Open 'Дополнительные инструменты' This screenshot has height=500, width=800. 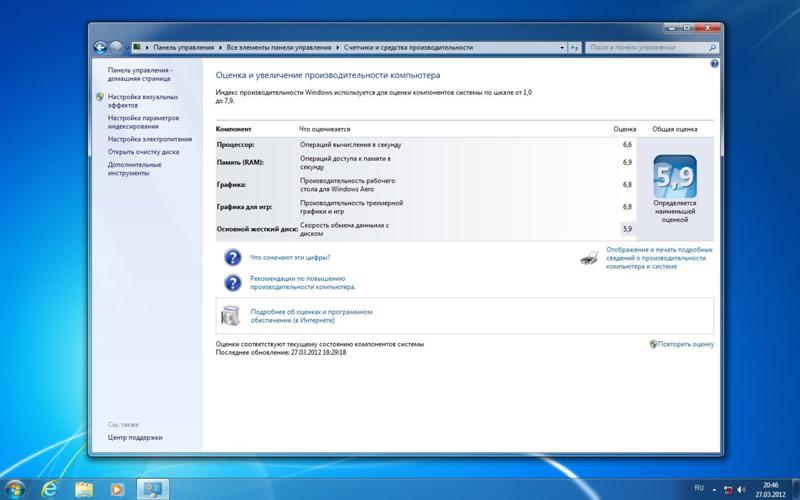(x=134, y=169)
